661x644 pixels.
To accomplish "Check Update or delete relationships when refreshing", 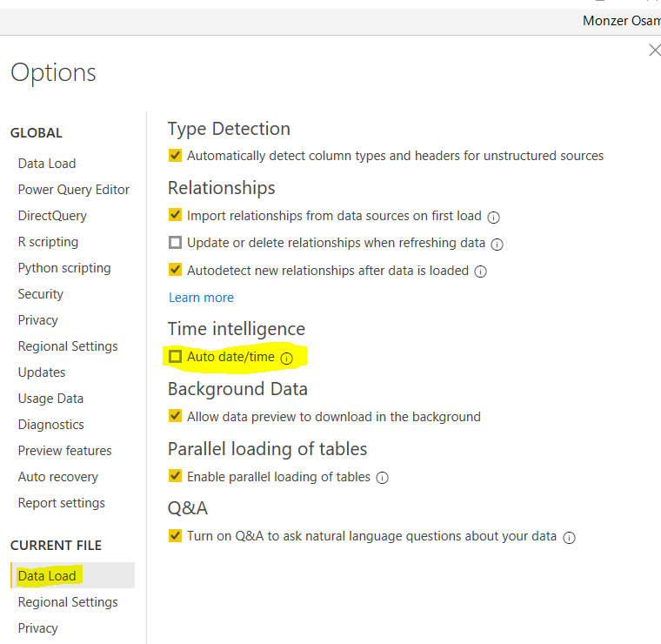I will (x=176, y=243).
